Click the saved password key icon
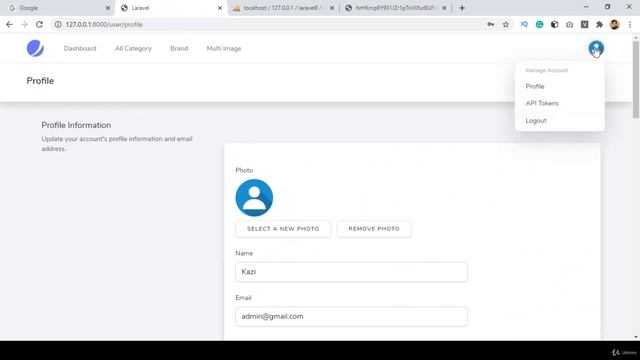640x360 pixels. click(491, 24)
